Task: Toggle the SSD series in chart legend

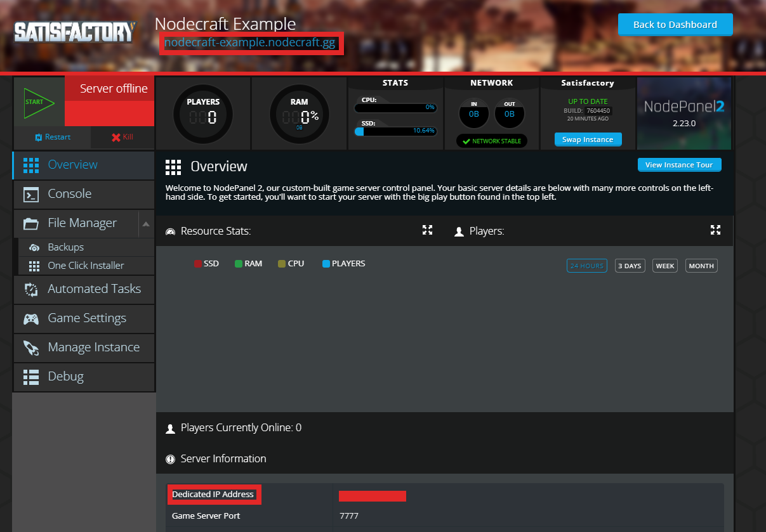Action: pos(206,264)
